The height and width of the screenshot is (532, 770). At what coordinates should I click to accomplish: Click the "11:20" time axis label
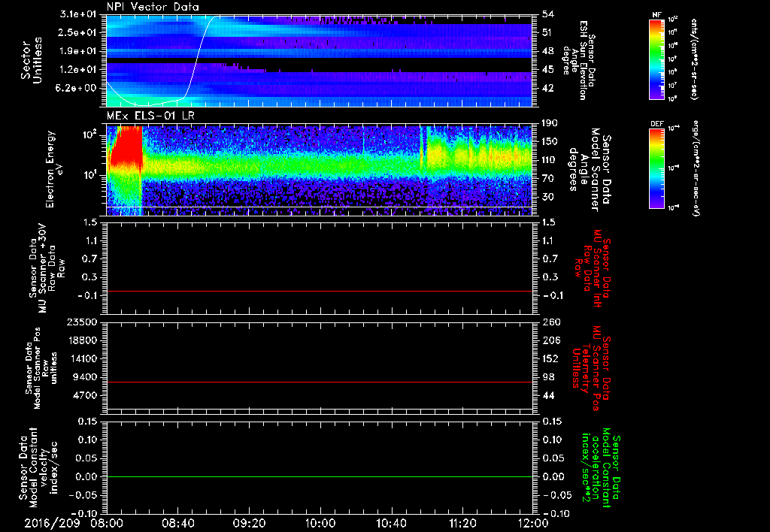[462, 524]
